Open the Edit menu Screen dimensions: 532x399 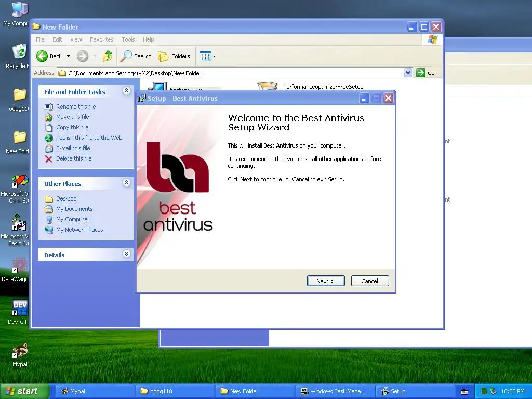click(57, 39)
